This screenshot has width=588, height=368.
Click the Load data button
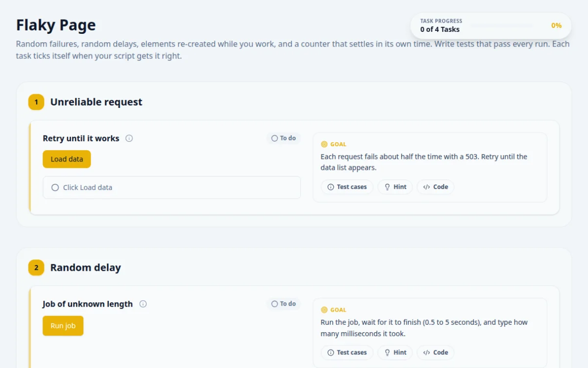click(67, 159)
